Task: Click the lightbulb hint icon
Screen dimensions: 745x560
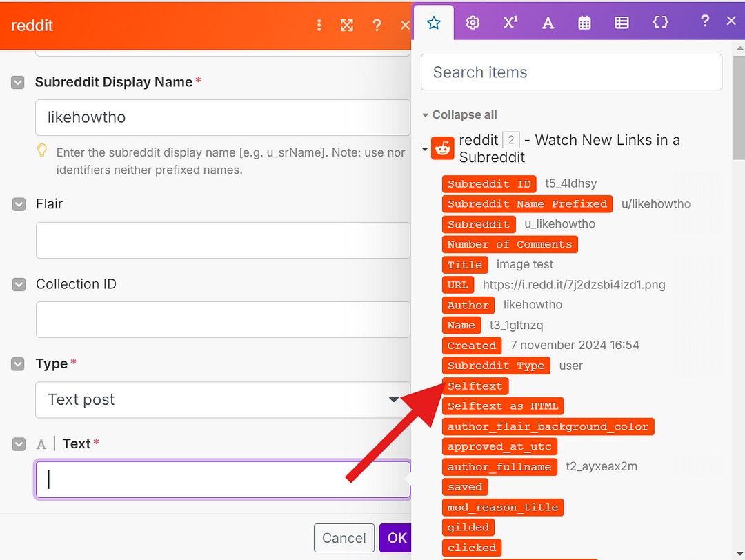Action: [42, 150]
